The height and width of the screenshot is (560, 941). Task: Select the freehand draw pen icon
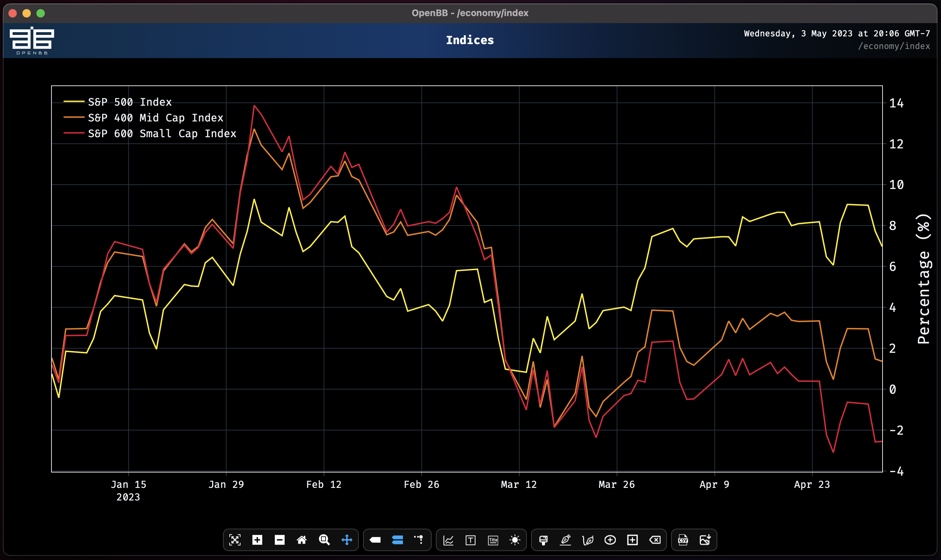[x=588, y=540]
